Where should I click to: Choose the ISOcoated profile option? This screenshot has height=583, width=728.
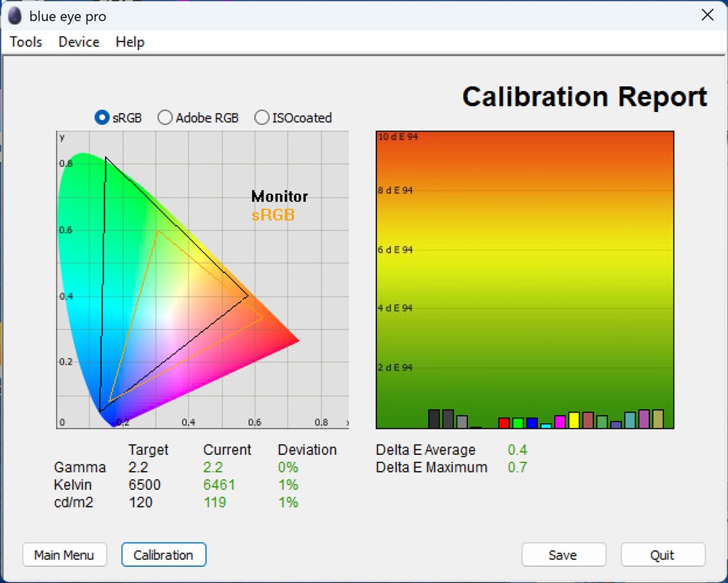point(261,116)
